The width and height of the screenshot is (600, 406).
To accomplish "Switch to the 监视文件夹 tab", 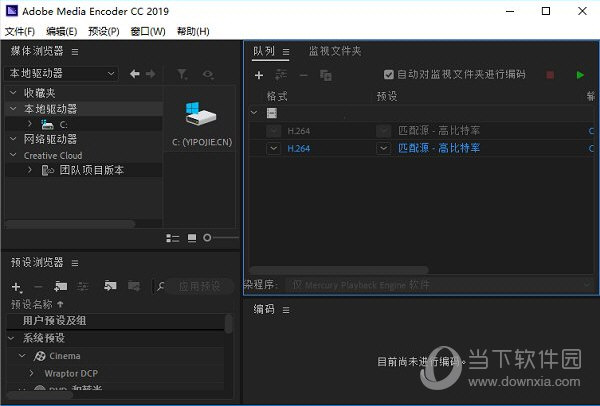I will [335, 51].
